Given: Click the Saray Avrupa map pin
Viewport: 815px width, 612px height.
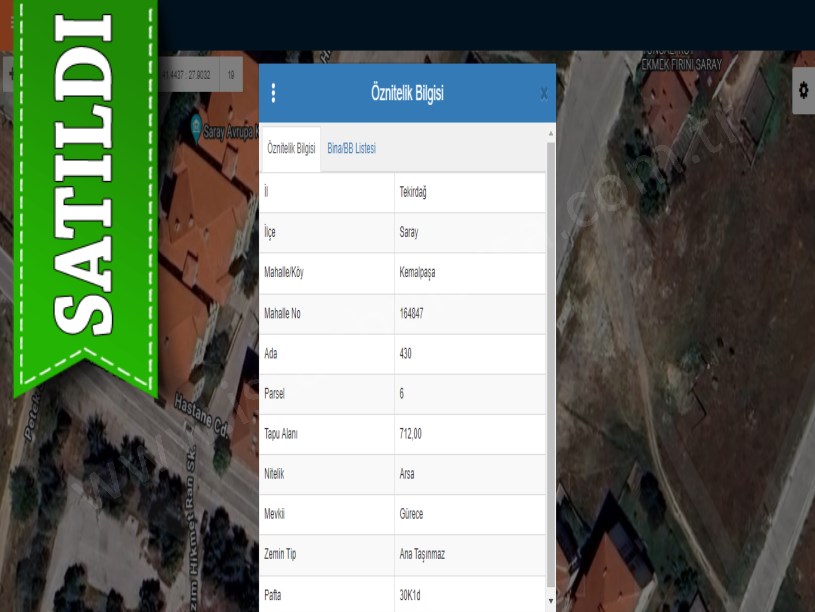Looking at the screenshot, I should [x=197, y=129].
